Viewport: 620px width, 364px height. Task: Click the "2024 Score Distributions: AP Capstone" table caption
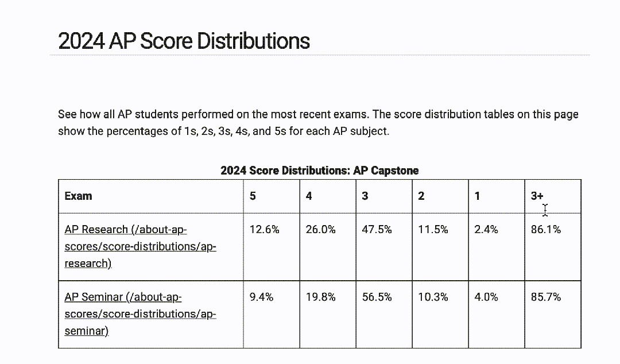point(320,171)
